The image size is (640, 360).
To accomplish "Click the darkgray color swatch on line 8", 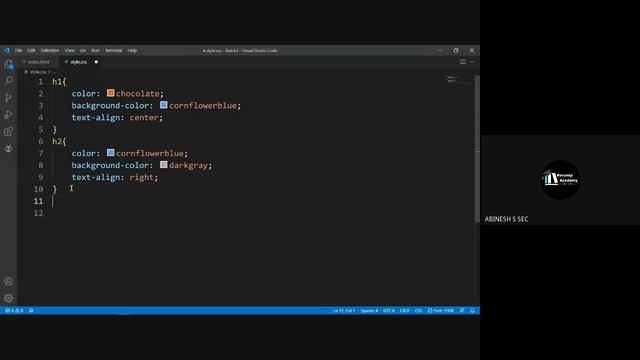I will tap(164, 164).
